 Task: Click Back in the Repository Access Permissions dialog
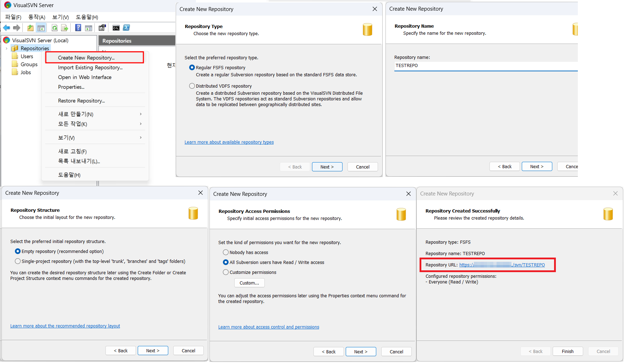pos(328,352)
